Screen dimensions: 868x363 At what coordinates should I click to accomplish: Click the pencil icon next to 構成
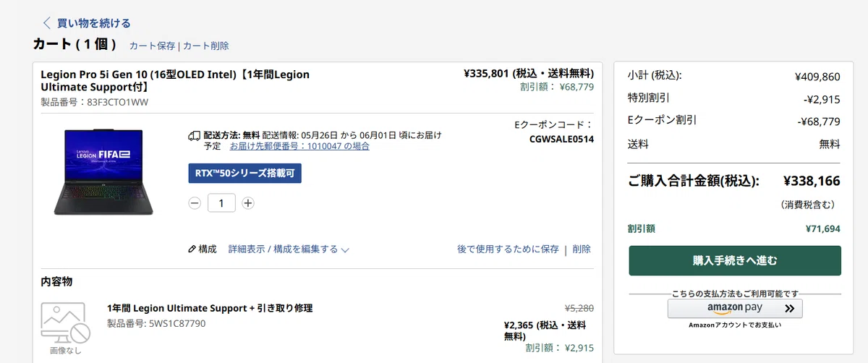click(192, 249)
